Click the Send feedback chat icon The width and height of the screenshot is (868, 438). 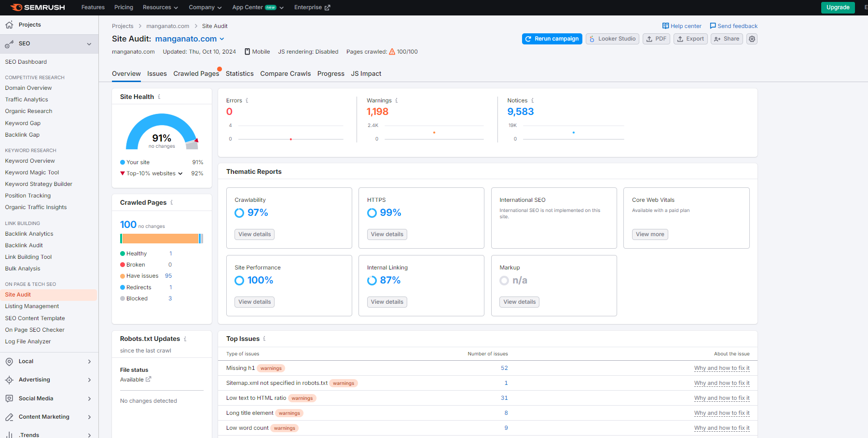click(x=713, y=26)
